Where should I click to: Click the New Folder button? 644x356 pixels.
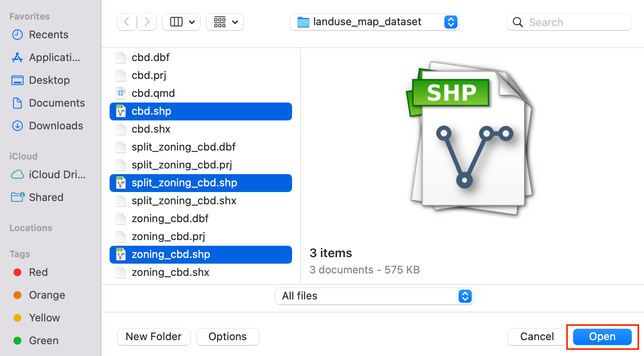pyautogui.click(x=154, y=337)
